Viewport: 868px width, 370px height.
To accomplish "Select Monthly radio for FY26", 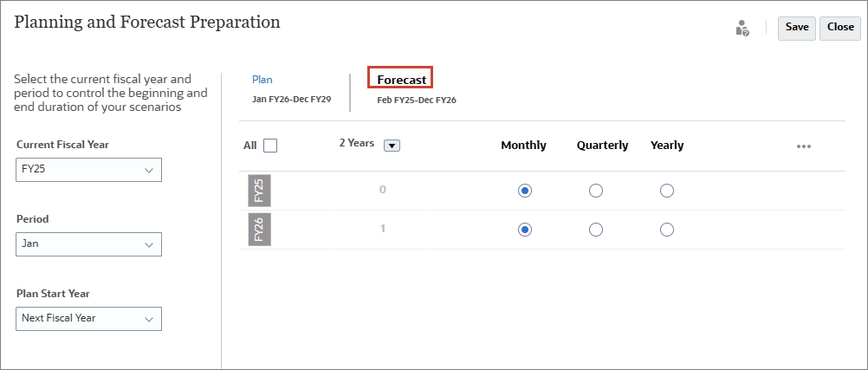I will [525, 230].
